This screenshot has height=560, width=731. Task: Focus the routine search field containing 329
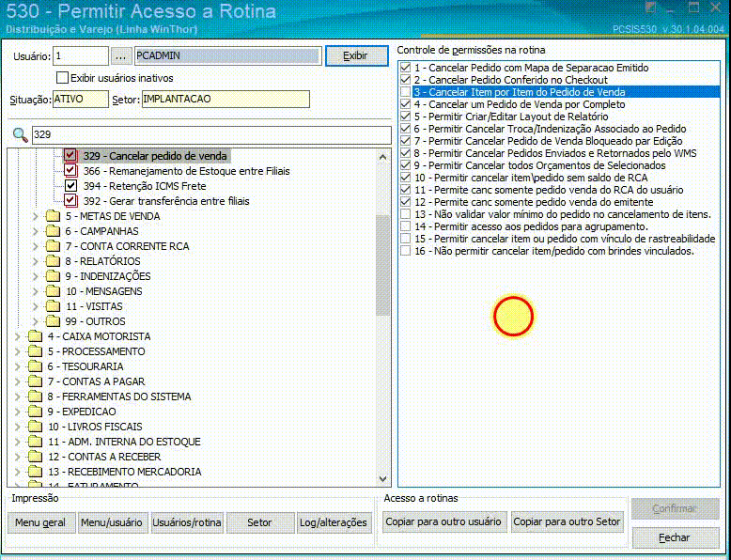[x=211, y=135]
